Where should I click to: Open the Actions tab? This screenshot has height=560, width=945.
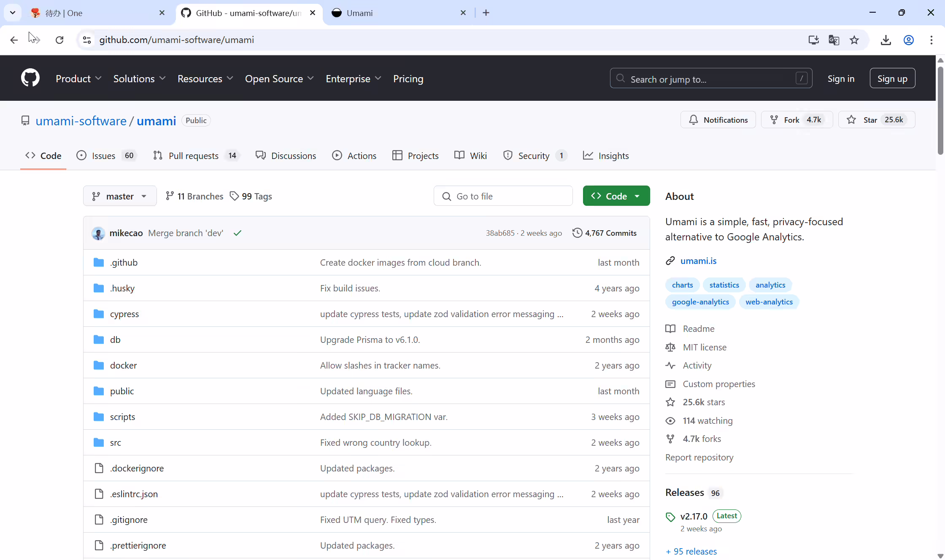click(354, 156)
